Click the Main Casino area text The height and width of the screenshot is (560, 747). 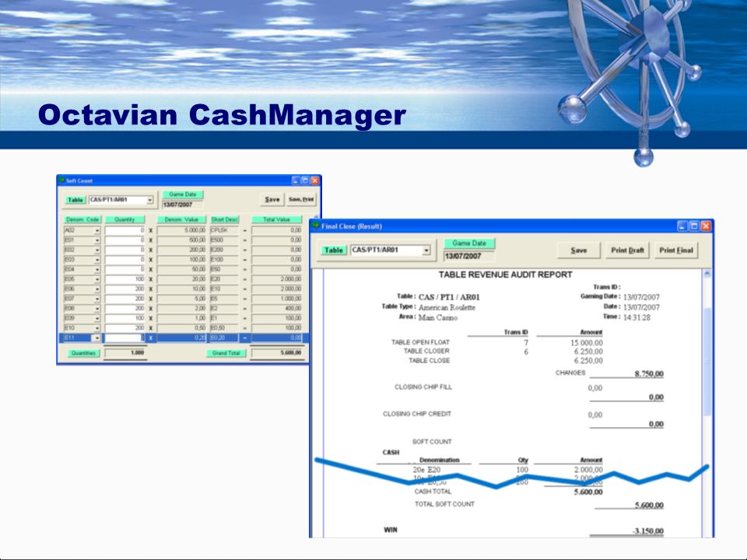coord(438,317)
